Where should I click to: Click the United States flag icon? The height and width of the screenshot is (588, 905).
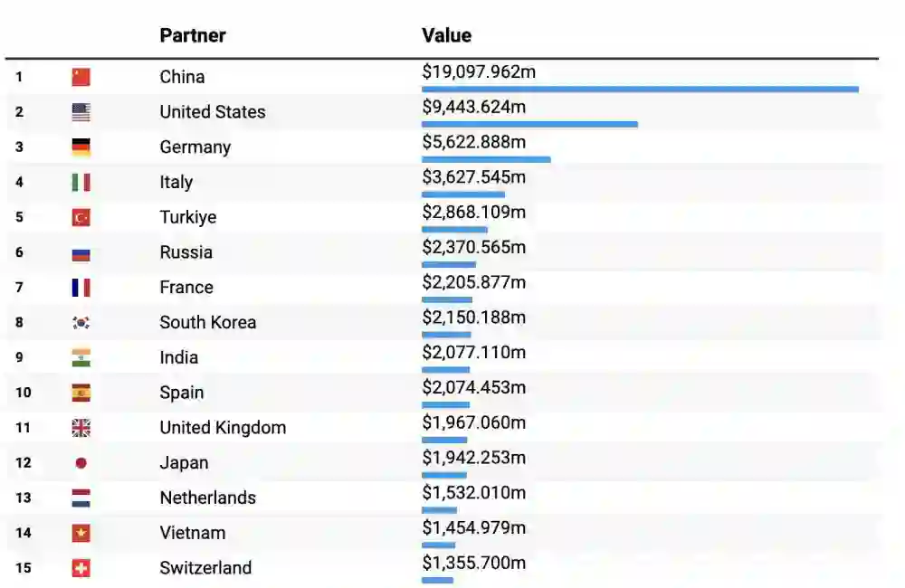[81, 112]
